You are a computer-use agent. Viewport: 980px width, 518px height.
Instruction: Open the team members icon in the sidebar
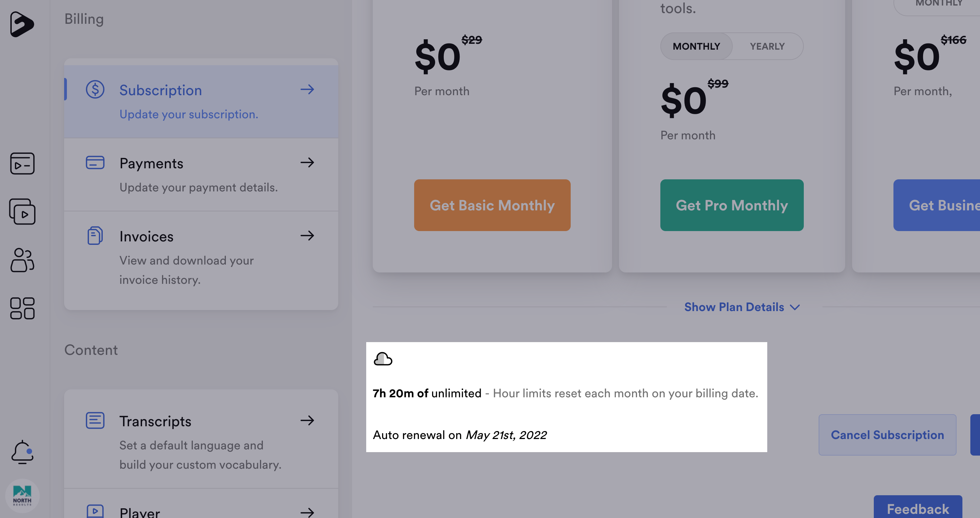click(x=22, y=260)
